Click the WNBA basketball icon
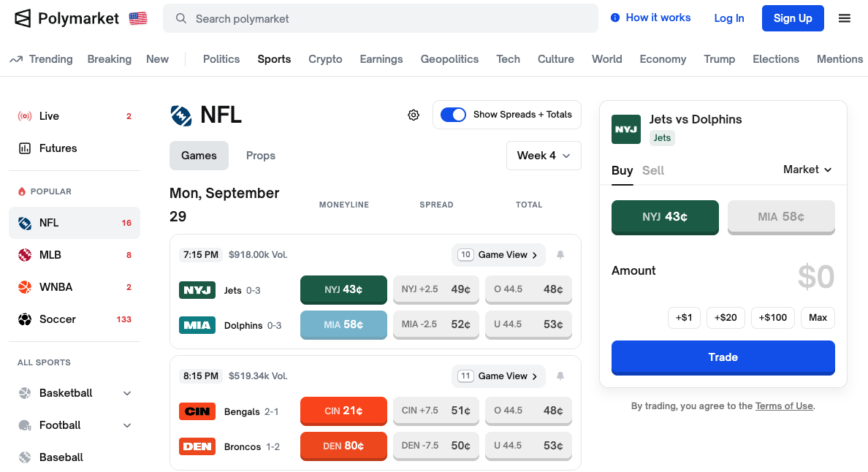The height and width of the screenshot is (472, 868). pyautogui.click(x=24, y=287)
